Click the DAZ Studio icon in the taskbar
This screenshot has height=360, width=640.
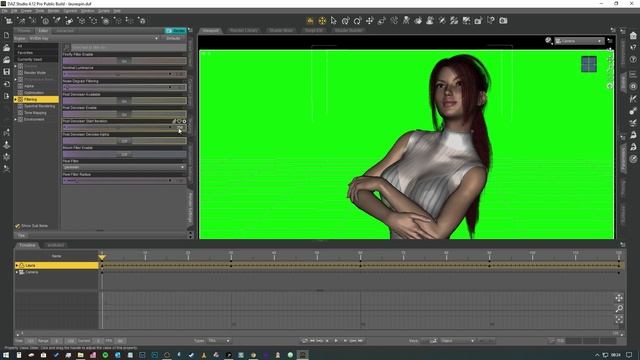click(302, 355)
